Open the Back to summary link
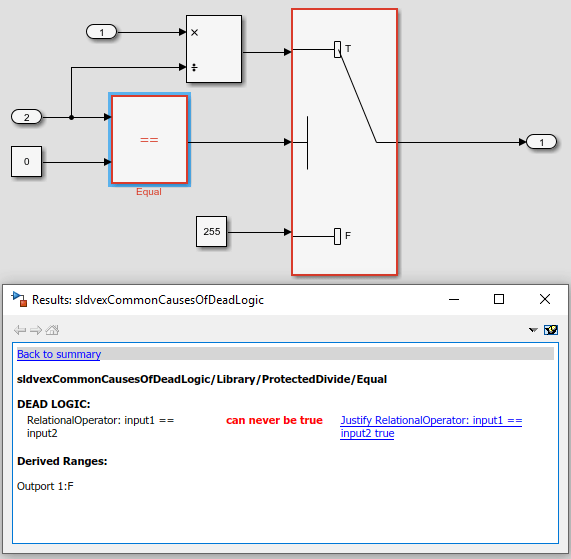571x559 pixels. (59, 354)
